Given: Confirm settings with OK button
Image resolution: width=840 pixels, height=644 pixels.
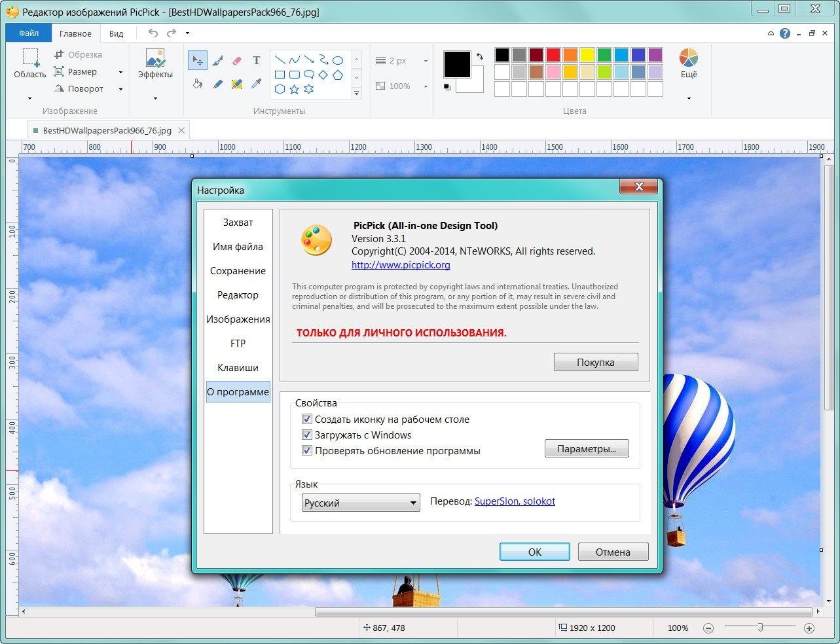Looking at the screenshot, I should [x=534, y=552].
